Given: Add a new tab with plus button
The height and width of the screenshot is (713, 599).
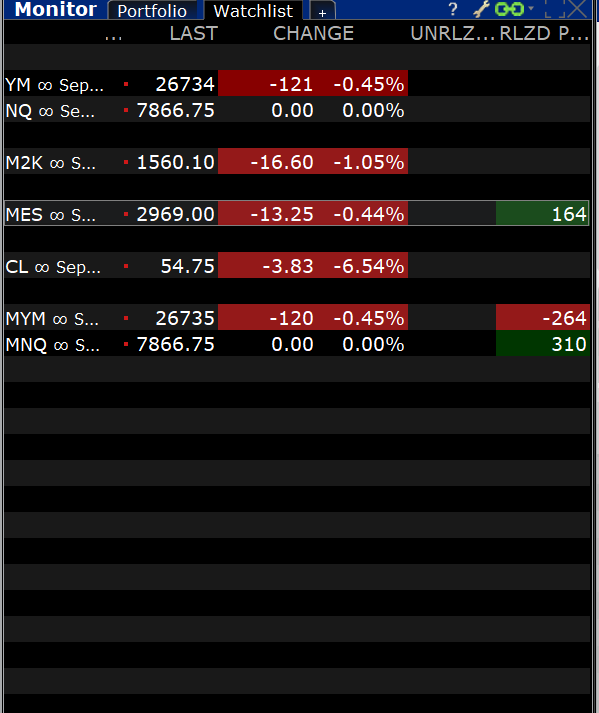Looking at the screenshot, I should point(322,11).
